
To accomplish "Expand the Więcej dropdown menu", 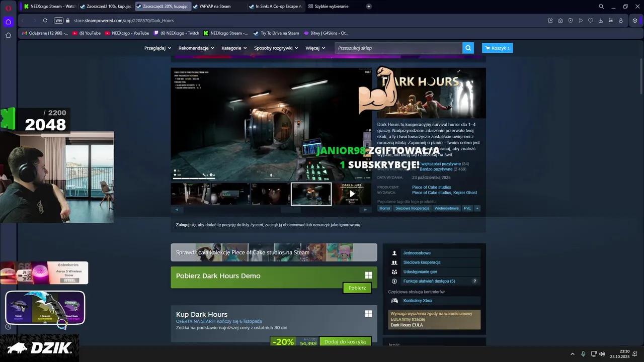I will (315, 48).
